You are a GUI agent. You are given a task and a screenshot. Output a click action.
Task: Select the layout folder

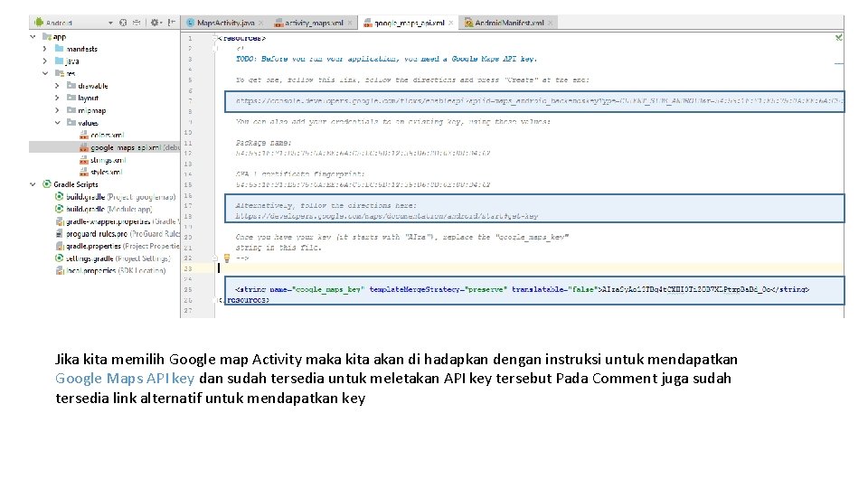coord(82,98)
